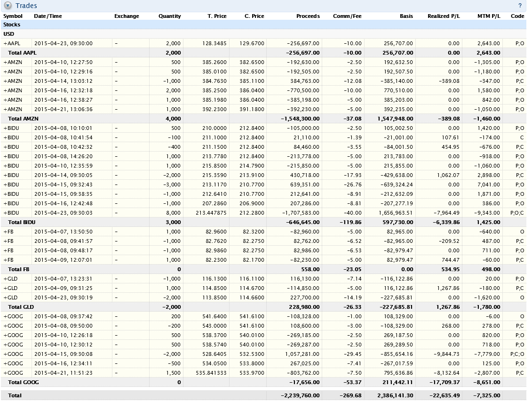Click the P;O;C code in the BIDU row
The width and height of the screenshot is (532, 402).
(517, 213)
